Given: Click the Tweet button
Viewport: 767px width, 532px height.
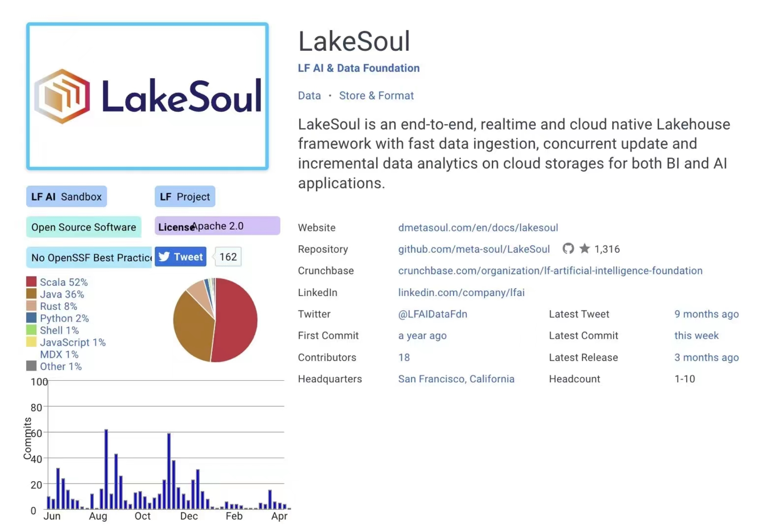Looking at the screenshot, I should point(181,257).
